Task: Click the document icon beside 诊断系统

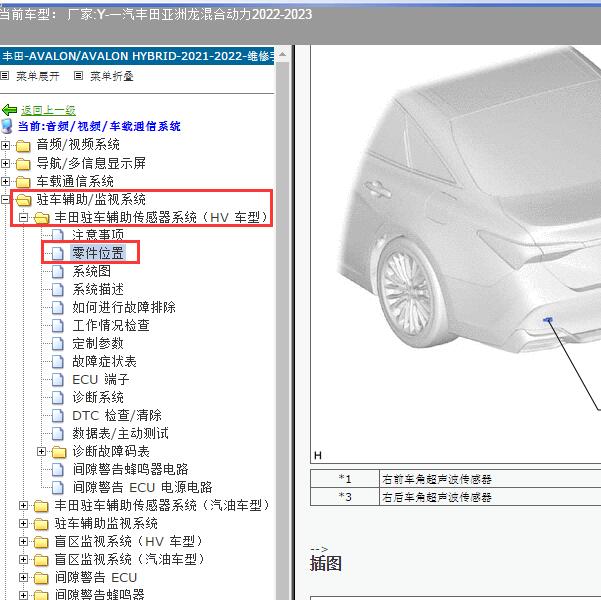Action: pyautogui.click(x=57, y=398)
